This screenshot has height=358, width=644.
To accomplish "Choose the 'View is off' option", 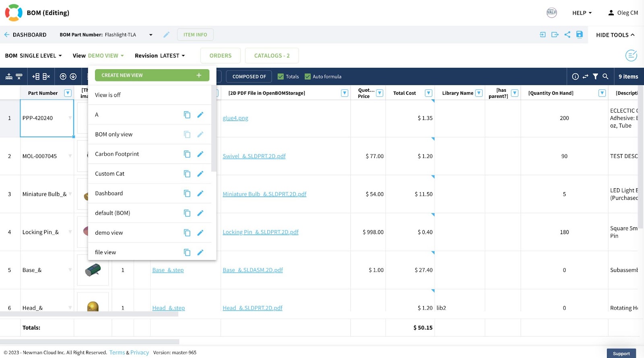I will (x=108, y=95).
